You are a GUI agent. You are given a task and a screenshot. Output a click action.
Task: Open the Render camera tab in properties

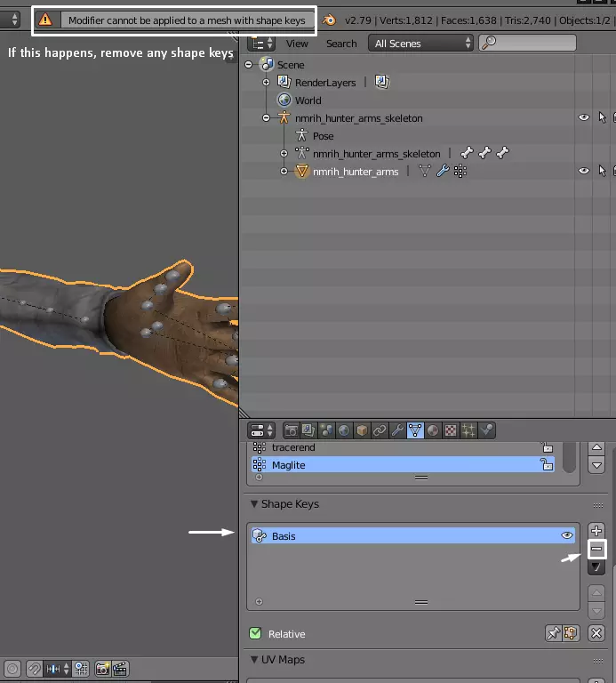click(291, 430)
